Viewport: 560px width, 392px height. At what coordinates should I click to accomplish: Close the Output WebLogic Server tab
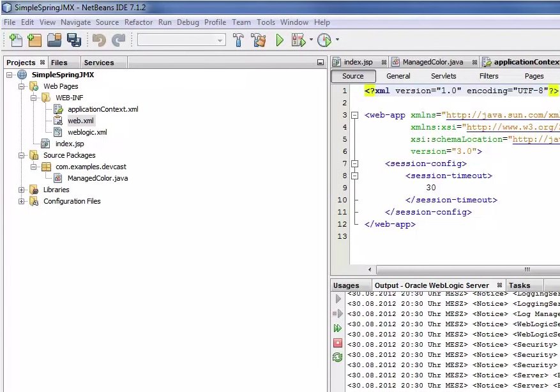(499, 285)
